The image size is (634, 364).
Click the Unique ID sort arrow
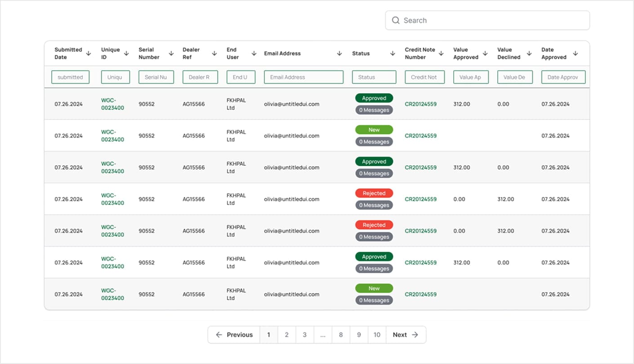[126, 53]
